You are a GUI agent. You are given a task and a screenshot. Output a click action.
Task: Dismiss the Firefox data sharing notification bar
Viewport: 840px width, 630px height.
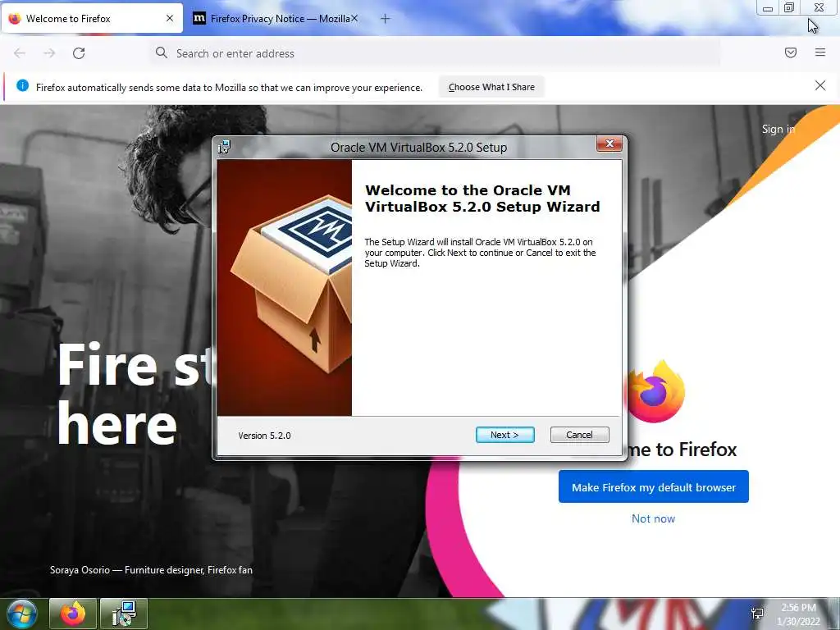pyautogui.click(x=820, y=85)
